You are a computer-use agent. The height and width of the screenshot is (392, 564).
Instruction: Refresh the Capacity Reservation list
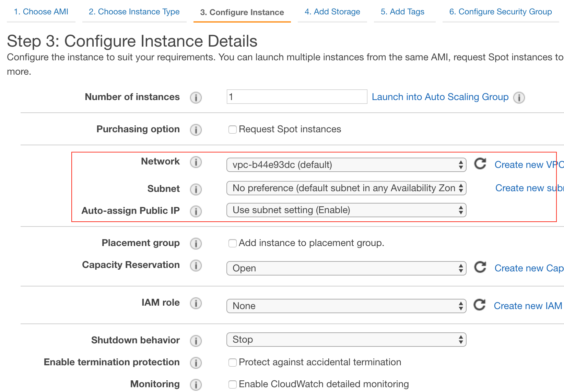480,267
